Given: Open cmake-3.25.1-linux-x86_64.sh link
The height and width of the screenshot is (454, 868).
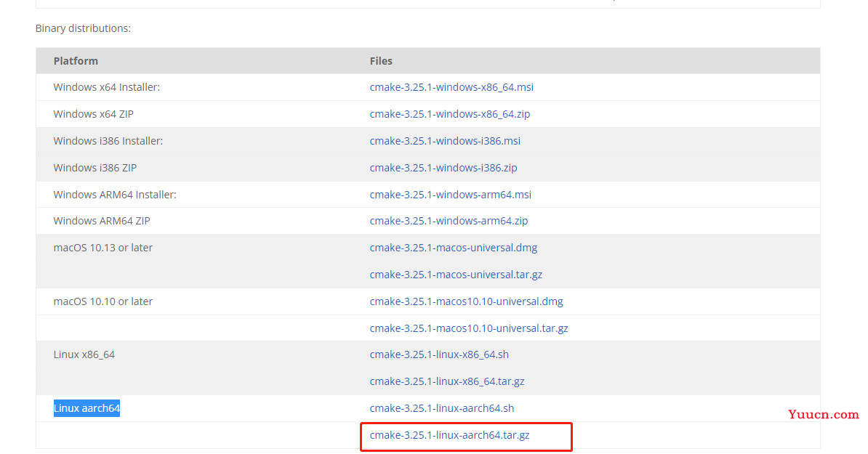Looking at the screenshot, I should 439,354.
